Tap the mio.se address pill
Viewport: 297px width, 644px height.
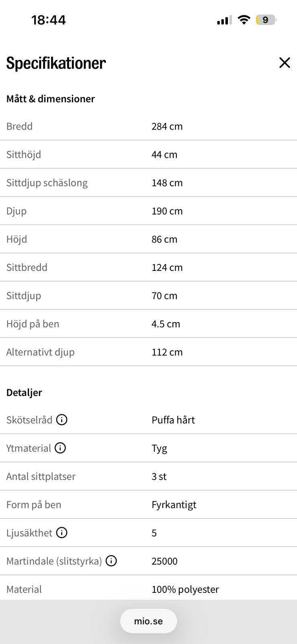[x=148, y=621]
